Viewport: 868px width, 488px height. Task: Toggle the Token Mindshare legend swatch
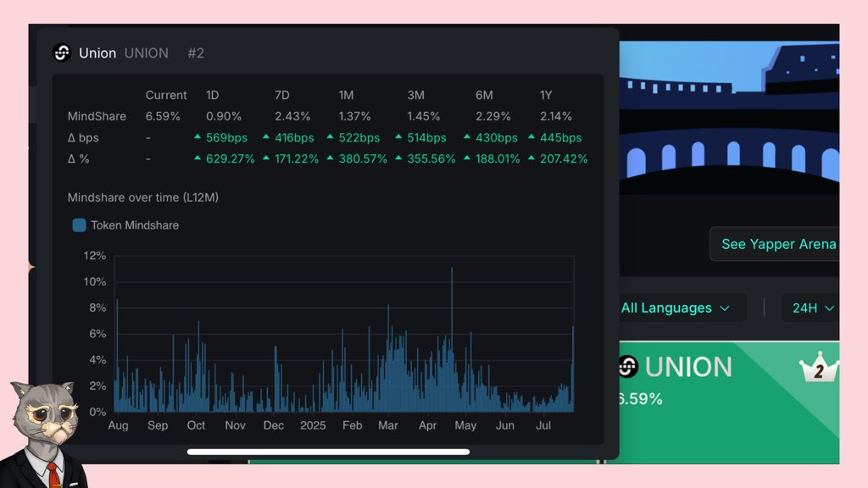click(x=79, y=225)
